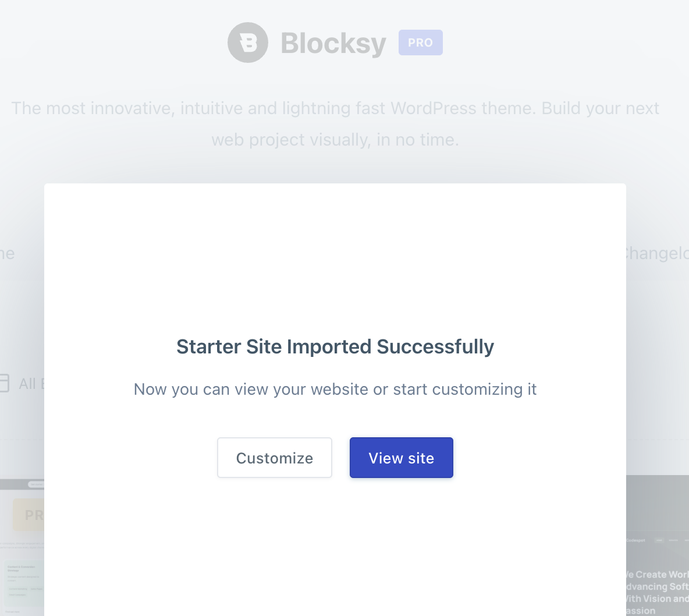Click the Blocksy title text
Image resolution: width=689 pixels, height=616 pixels.
coord(333,43)
